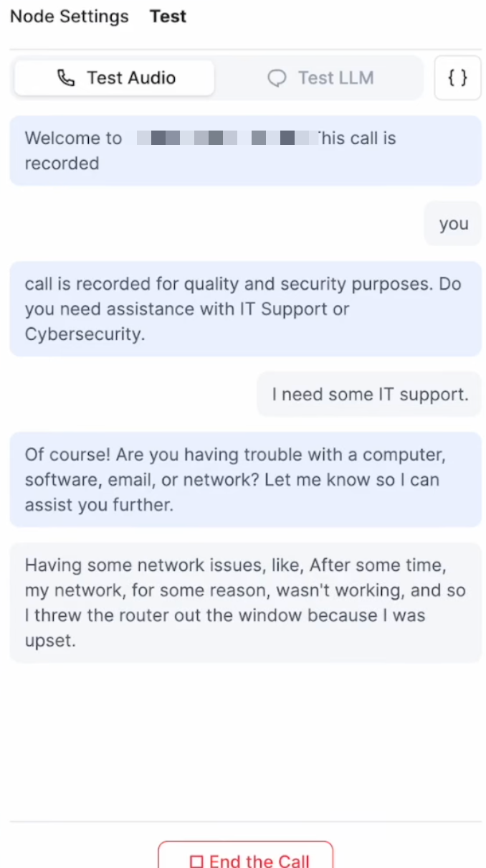Click the phone icon in Test Audio
The height and width of the screenshot is (868, 486).
[66, 78]
